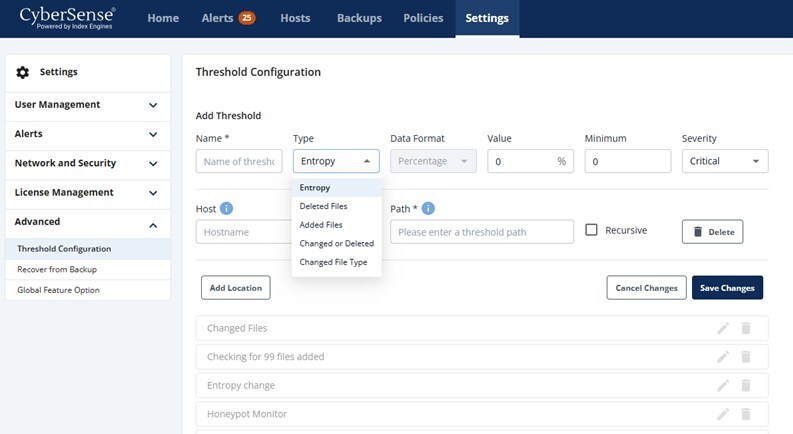Viewport: 793px width, 434px height.
Task: Edit the Checking for 99 files added entry
Action: pos(723,357)
